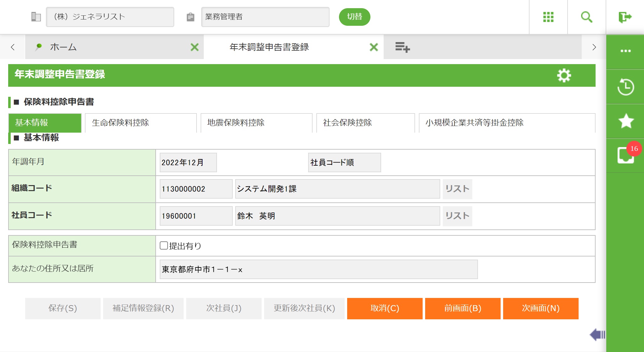Click the add tab list-plus icon
644x352 pixels.
(402, 47)
